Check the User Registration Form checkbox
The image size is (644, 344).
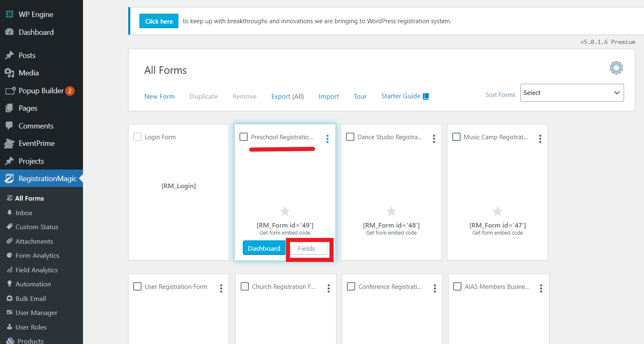click(x=137, y=286)
